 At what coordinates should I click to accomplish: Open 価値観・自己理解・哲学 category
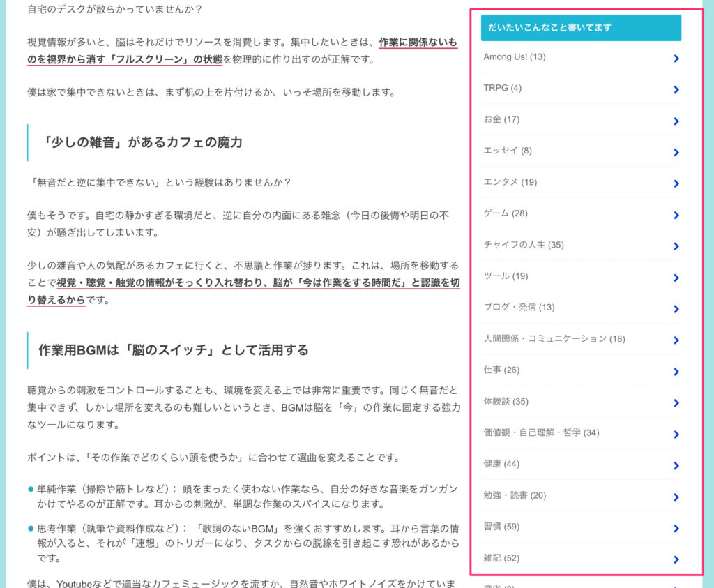click(x=540, y=433)
